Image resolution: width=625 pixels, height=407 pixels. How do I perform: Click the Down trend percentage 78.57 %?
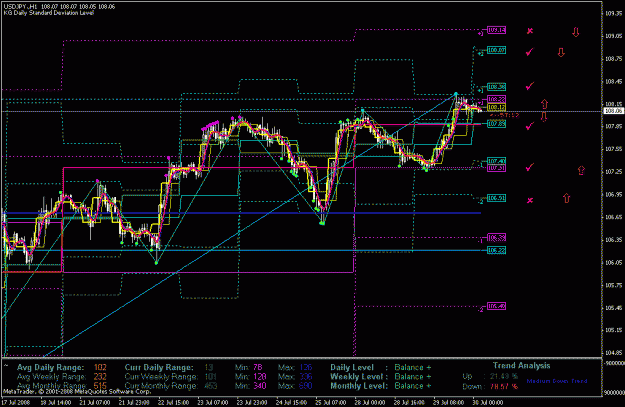tap(504, 386)
